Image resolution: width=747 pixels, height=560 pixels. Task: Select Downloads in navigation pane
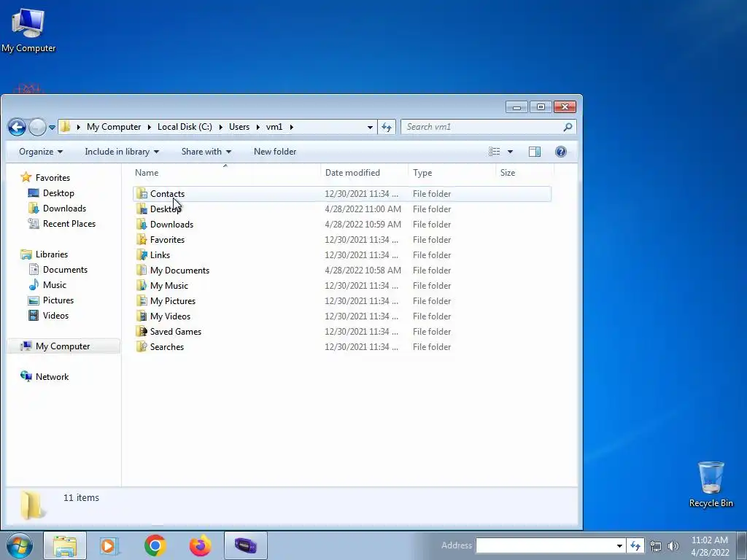[57, 208]
